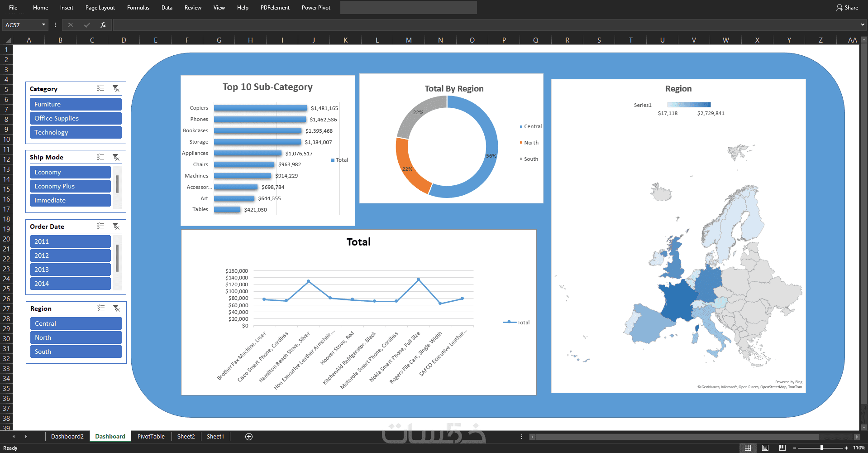Open the Name Box dropdown arrow

[44, 25]
